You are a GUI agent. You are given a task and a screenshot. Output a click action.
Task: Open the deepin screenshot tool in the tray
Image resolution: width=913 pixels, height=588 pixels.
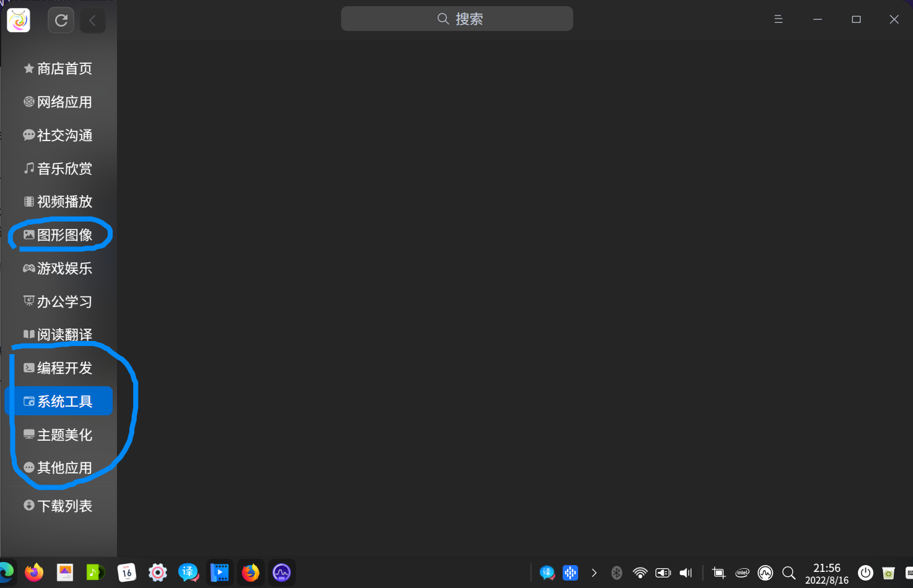click(x=719, y=573)
